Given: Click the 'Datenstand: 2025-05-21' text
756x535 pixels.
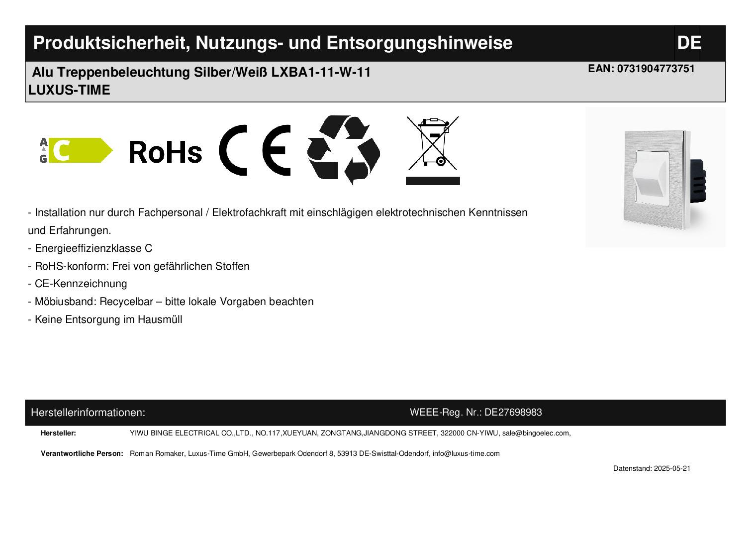Looking at the screenshot, I should coord(652,468).
